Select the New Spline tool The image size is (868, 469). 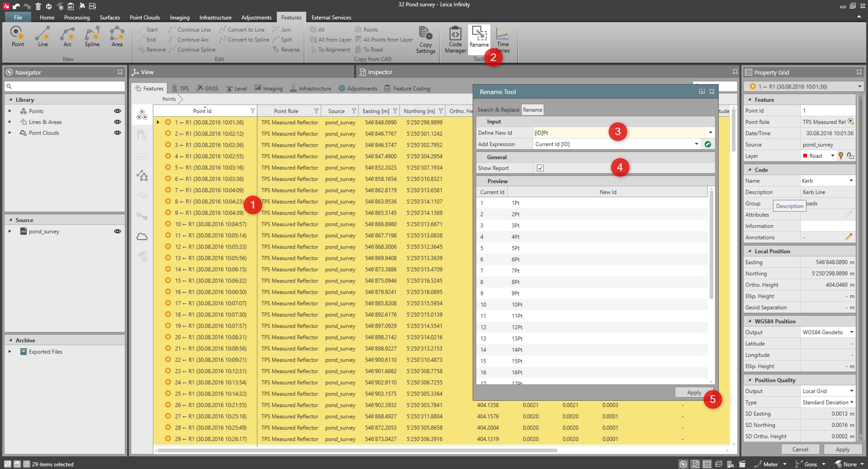92,36
